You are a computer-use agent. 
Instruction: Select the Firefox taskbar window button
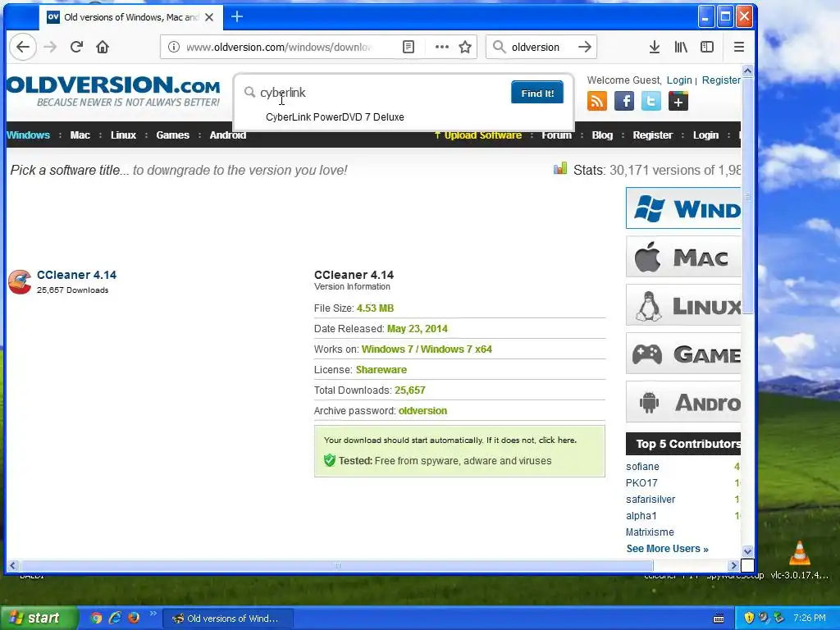228,619
